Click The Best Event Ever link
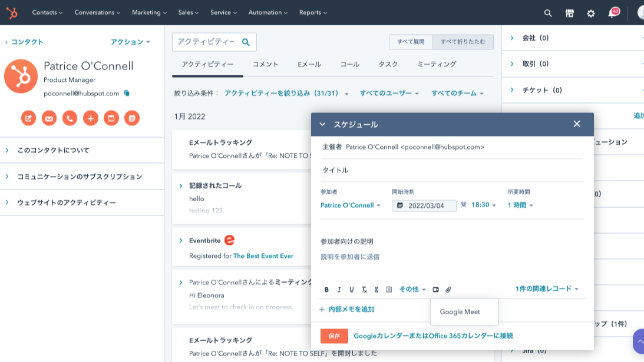The height and width of the screenshot is (362, 644). click(263, 257)
